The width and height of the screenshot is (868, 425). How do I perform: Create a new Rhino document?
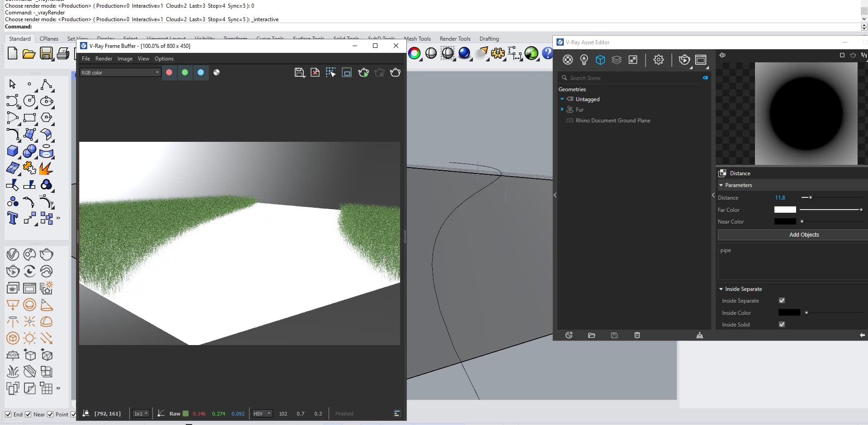(x=13, y=53)
